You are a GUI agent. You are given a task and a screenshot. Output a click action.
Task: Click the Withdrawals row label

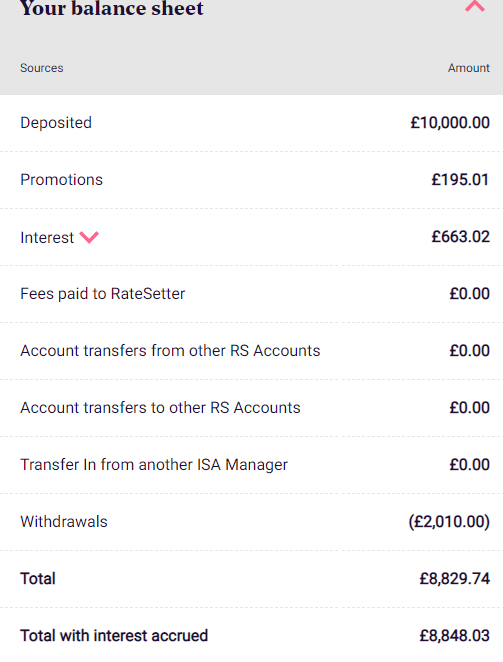click(x=64, y=522)
